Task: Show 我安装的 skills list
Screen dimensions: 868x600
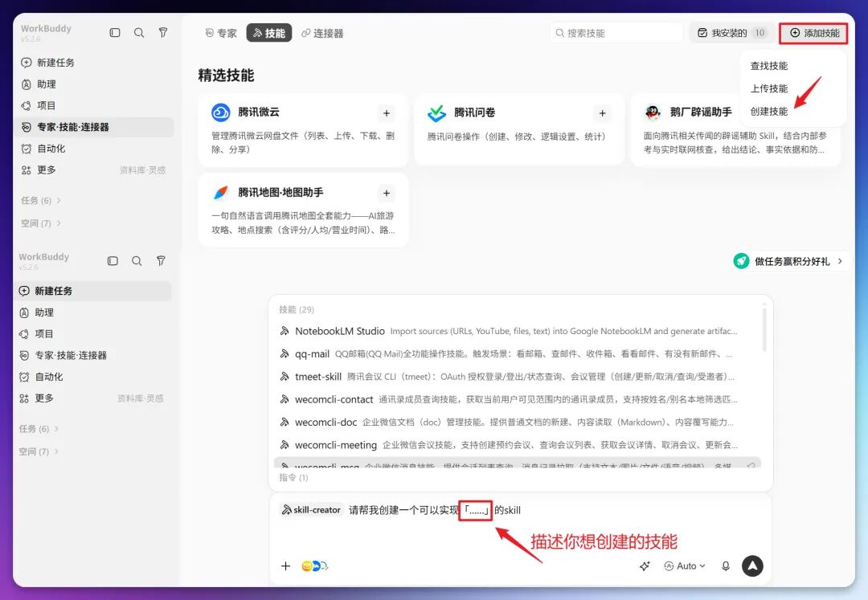Action: pyautogui.click(x=731, y=33)
